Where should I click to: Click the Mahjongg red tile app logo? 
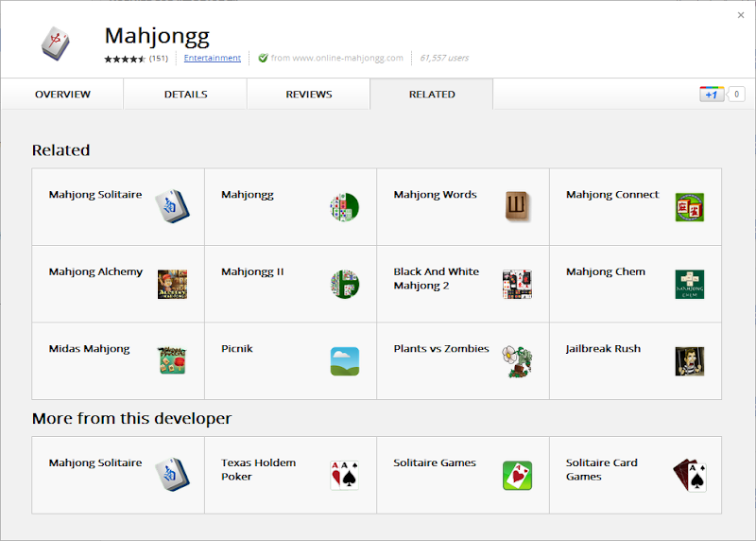coord(56,44)
